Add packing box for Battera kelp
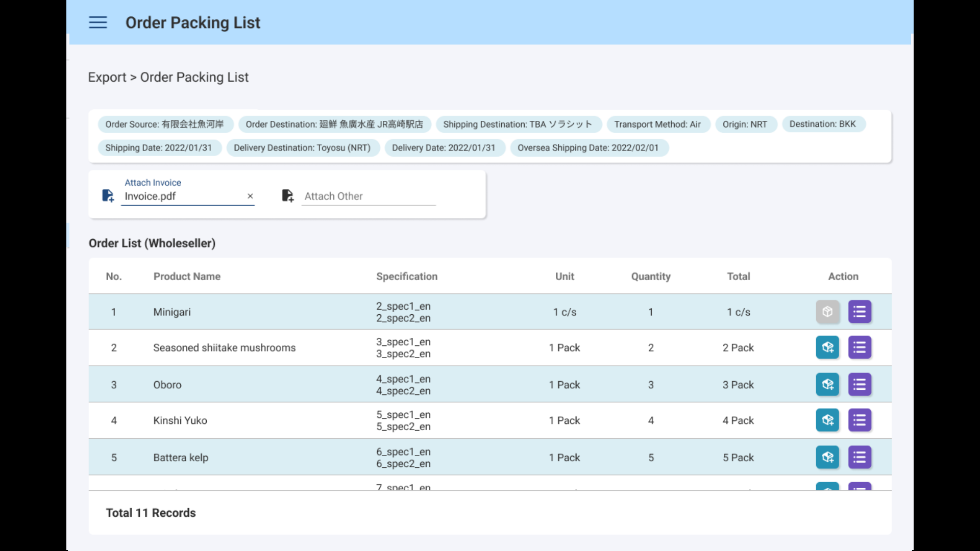Image resolution: width=980 pixels, height=551 pixels. pyautogui.click(x=827, y=458)
